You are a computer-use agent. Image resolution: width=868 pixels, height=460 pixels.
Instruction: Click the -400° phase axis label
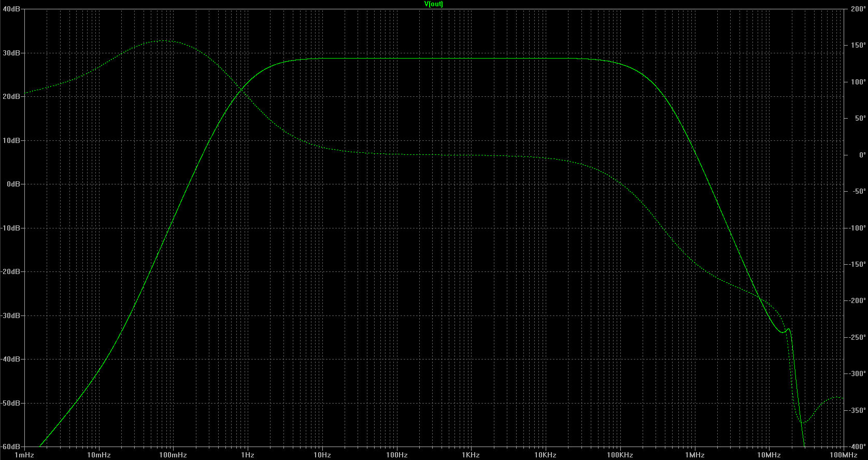pos(857,447)
